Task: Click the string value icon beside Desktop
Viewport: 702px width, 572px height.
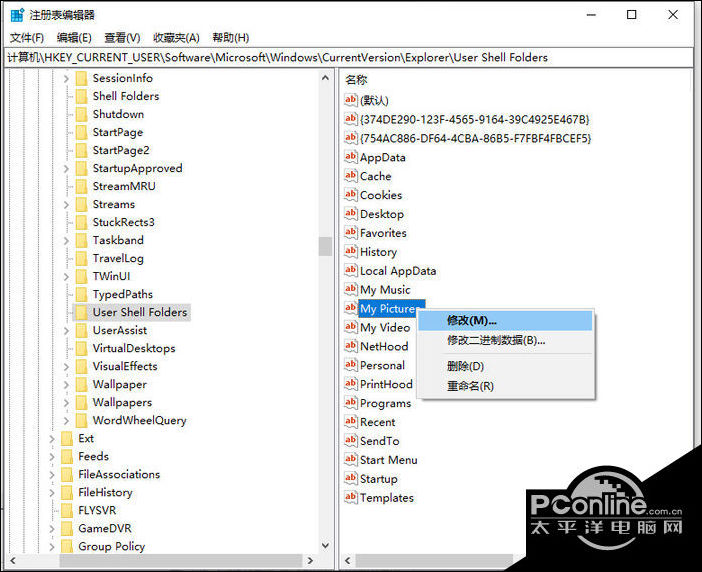Action: tap(351, 214)
